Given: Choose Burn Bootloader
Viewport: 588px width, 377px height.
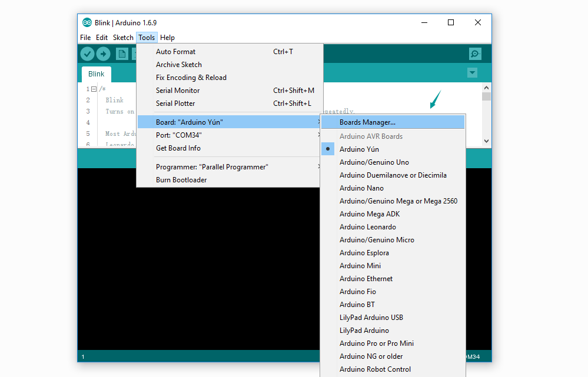Looking at the screenshot, I should [230, 180].
